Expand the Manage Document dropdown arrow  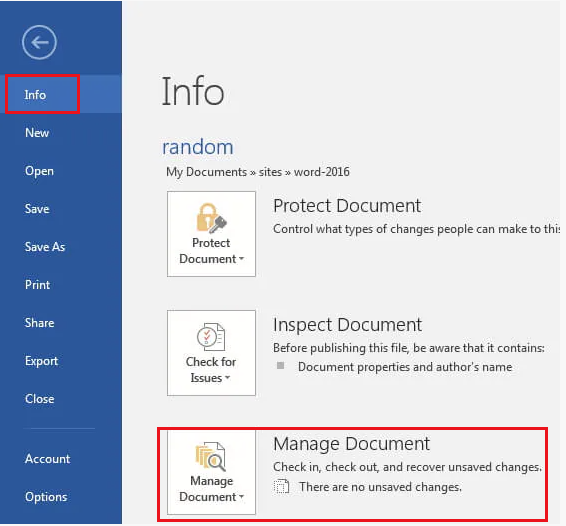pyautogui.click(x=241, y=497)
